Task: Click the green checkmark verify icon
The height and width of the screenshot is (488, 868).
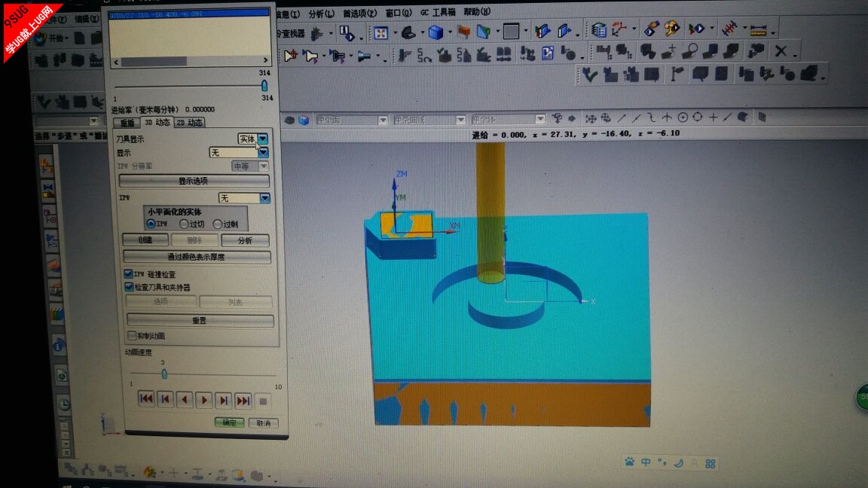Action: [x=589, y=74]
